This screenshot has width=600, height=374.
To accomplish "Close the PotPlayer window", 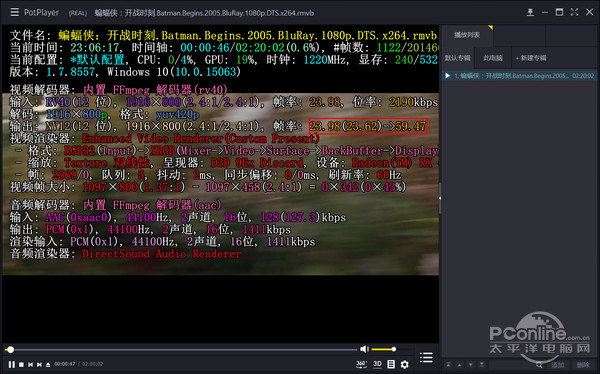I will tap(590, 12).
